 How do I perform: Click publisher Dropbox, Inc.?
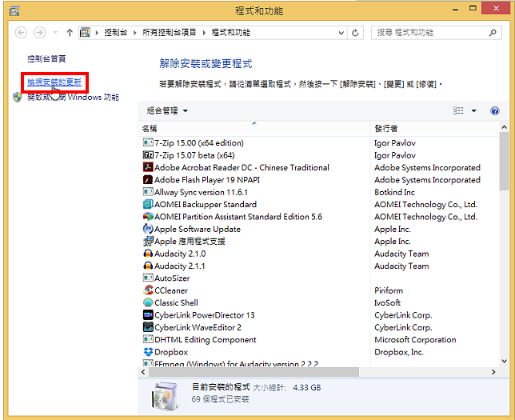tap(399, 352)
